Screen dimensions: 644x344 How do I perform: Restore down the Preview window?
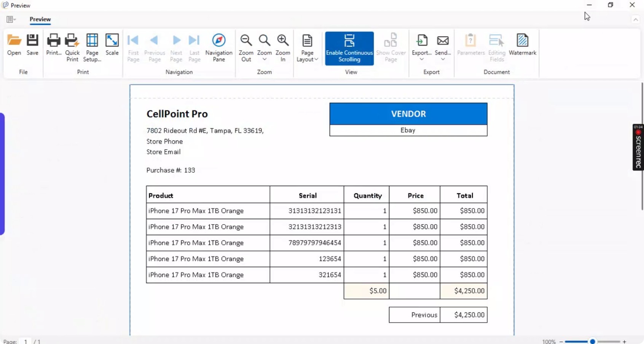pyautogui.click(x=611, y=5)
